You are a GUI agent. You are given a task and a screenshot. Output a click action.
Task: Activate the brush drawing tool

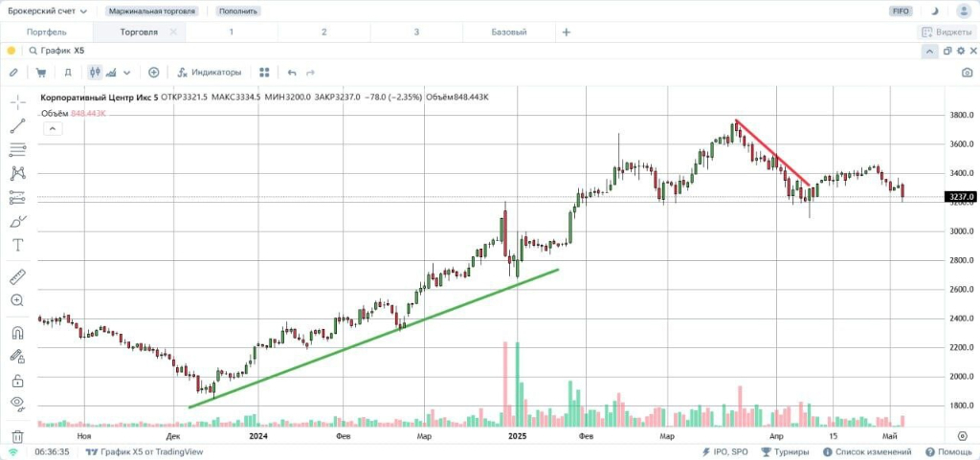[x=17, y=221]
